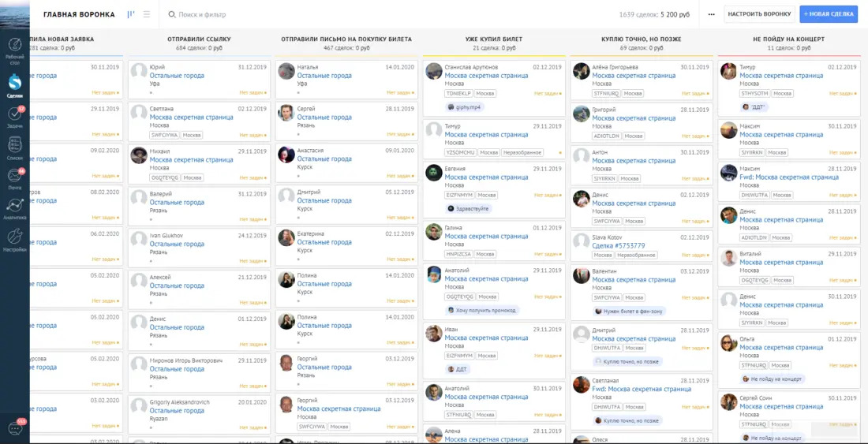Open Сделки section in sidebar
868x444 pixels.
(x=15, y=86)
